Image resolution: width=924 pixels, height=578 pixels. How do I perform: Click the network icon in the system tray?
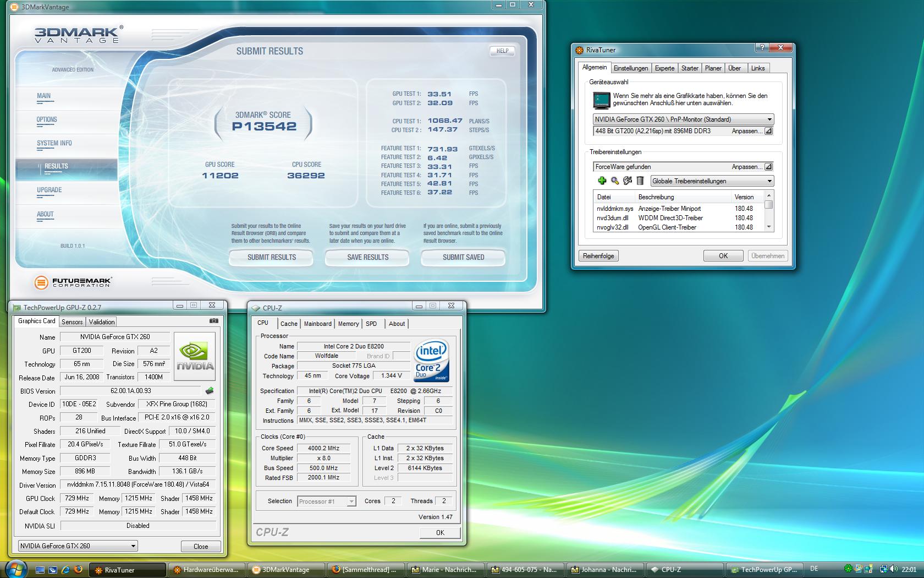click(883, 569)
